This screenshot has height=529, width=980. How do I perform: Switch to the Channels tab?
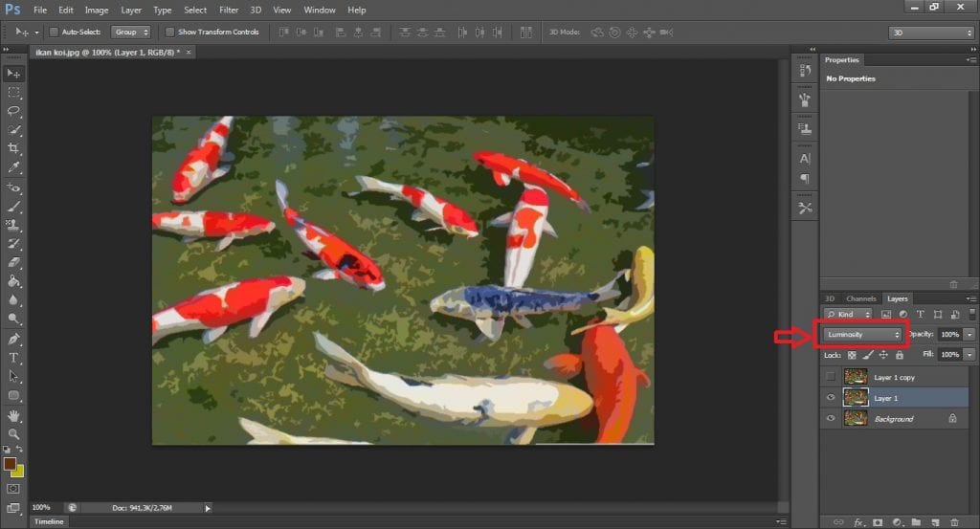861,298
